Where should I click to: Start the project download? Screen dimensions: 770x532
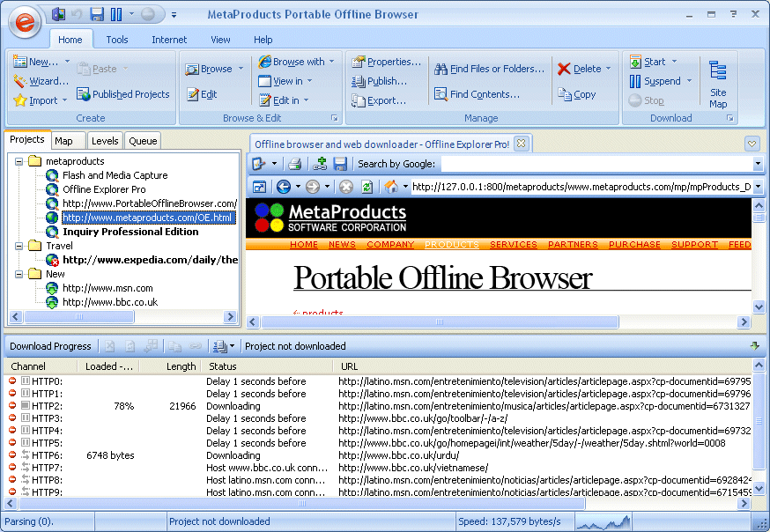point(648,62)
